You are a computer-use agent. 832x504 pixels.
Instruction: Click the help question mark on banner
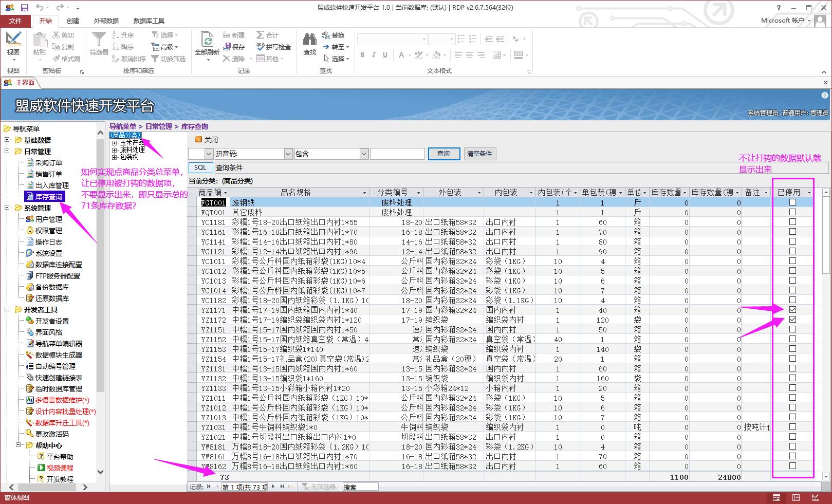[824, 96]
